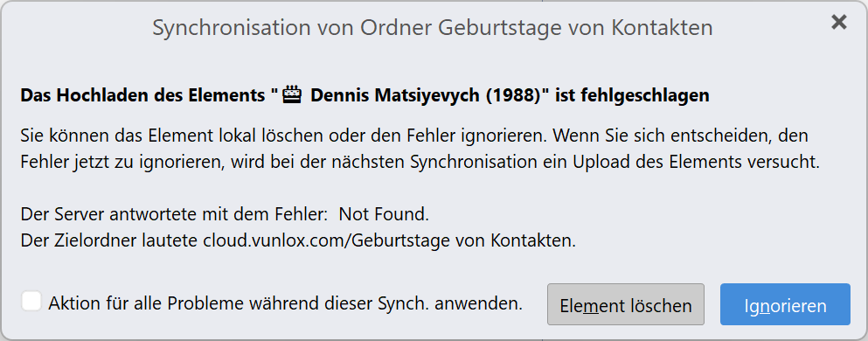This screenshot has height=341, width=868.
Task: Delete the element with 'Element löschen'
Action: point(626,304)
